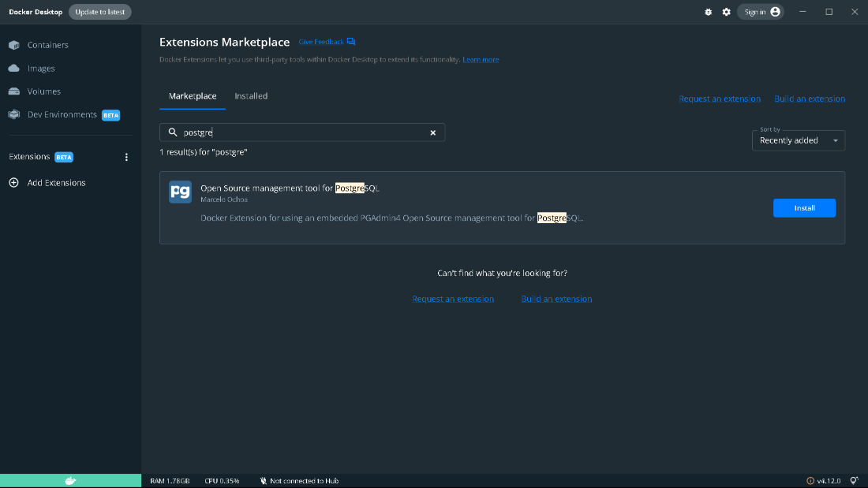Select the Images cloud icon
Viewport: 868px width, 488px height.
(14, 68)
